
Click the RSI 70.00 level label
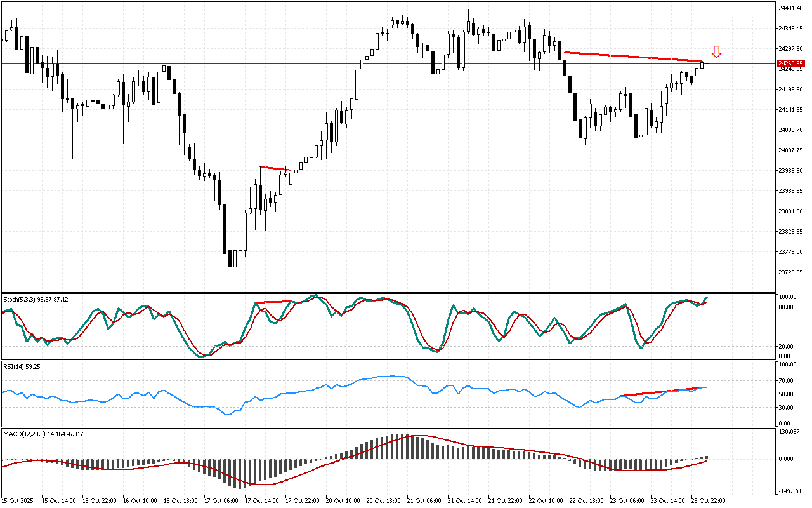click(x=787, y=381)
